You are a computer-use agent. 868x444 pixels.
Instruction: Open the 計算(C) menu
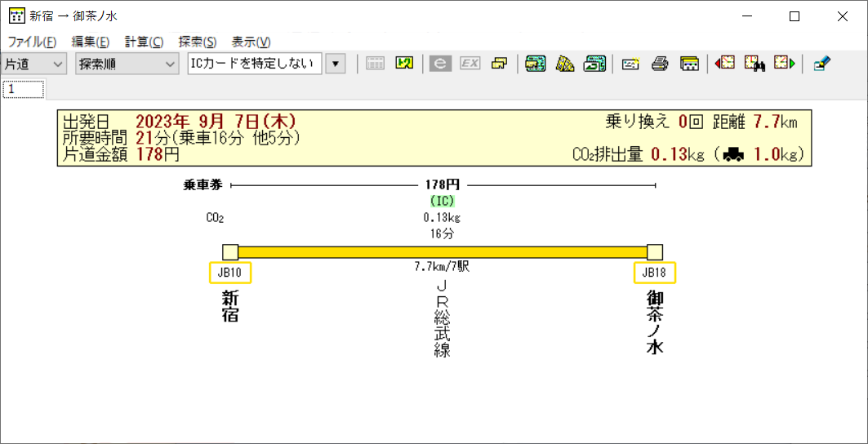pyautogui.click(x=144, y=42)
